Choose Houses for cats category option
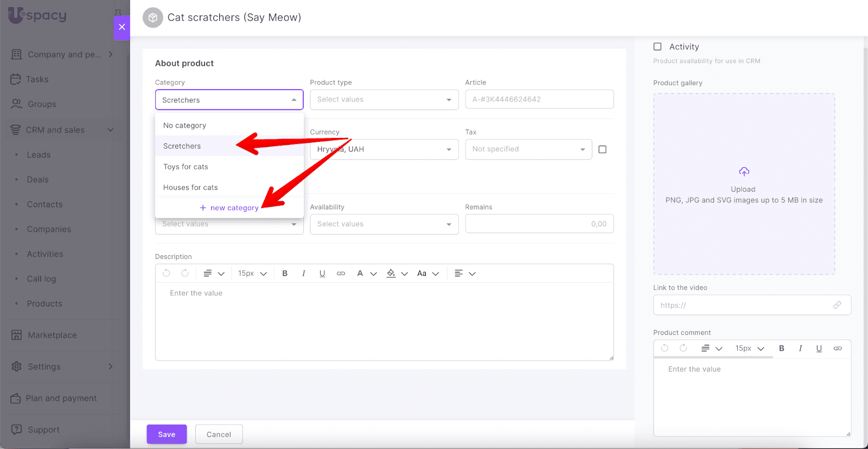The width and height of the screenshot is (868, 449). point(190,187)
